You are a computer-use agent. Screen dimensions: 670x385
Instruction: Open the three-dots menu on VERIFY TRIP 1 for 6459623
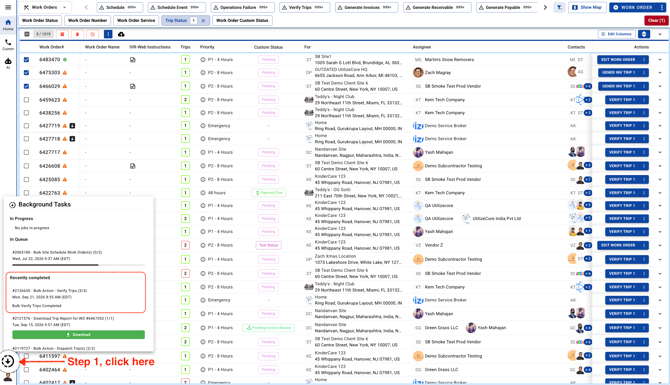[x=644, y=100]
